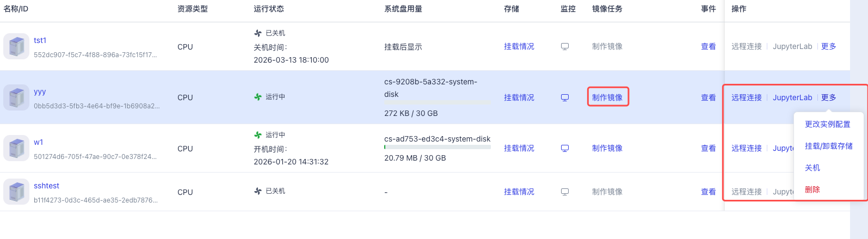The image size is (868, 239).
Task: Click the yyy instance server icon
Action: [16, 97]
